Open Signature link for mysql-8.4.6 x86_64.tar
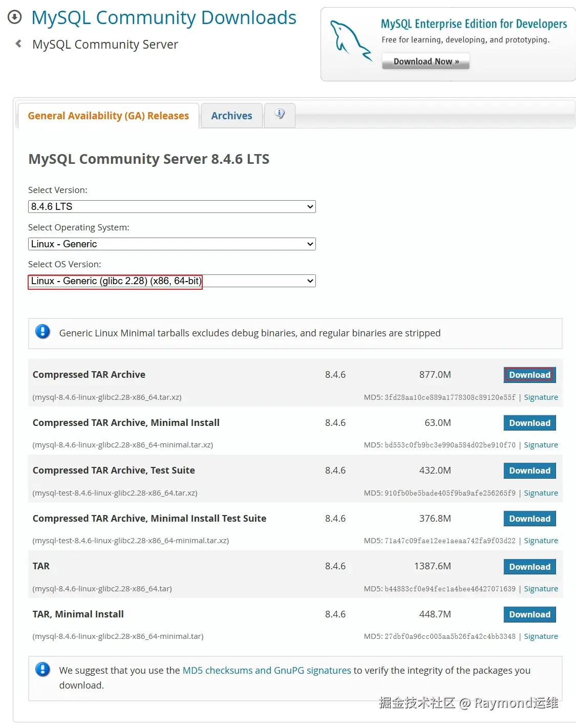576x728 pixels. [x=541, y=589]
